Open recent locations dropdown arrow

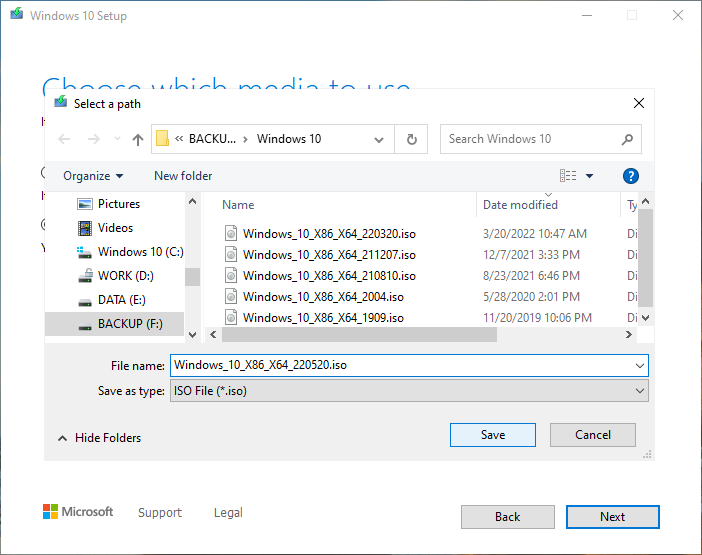click(117, 139)
